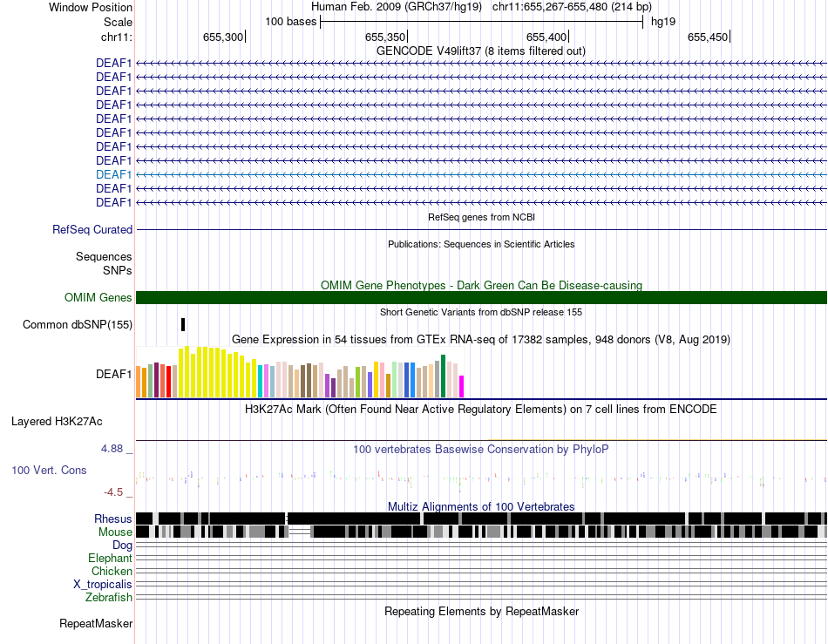Click the gap in the Mouse alignment
The height and width of the screenshot is (644, 828).
(300, 532)
